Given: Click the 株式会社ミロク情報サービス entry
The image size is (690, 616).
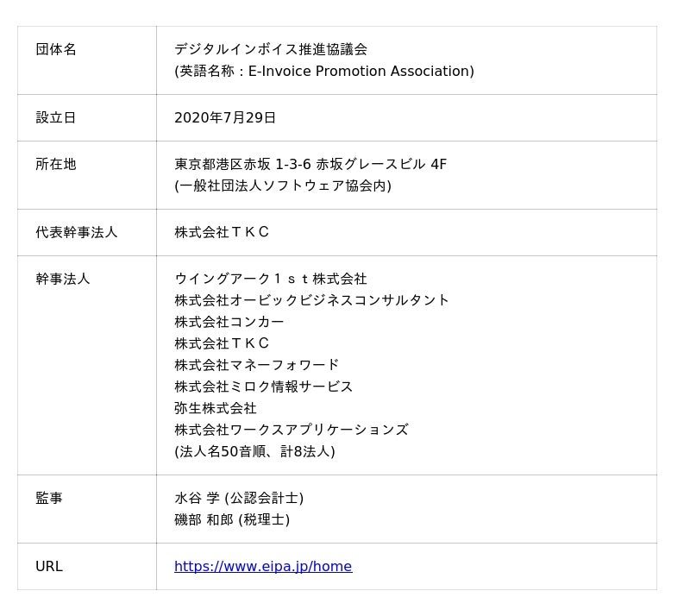Looking at the screenshot, I should [264, 387].
